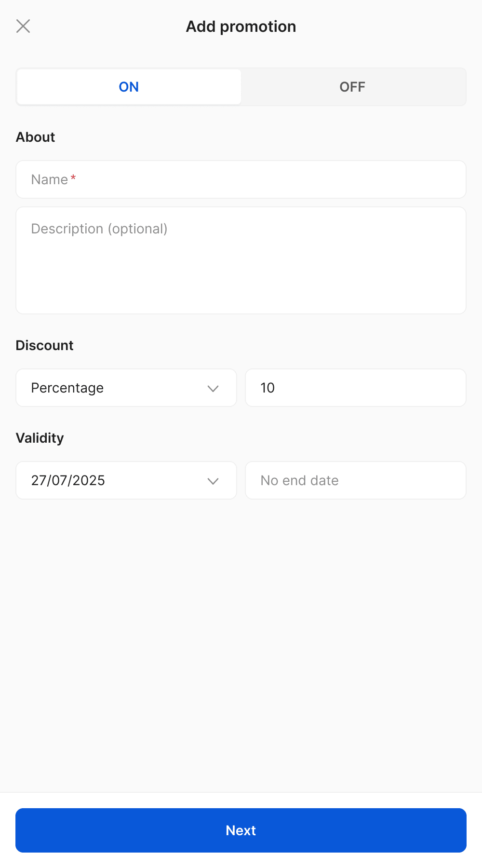Focus the Description (optional) text area
Viewport: 482px width, 868px height.
click(x=241, y=260)
